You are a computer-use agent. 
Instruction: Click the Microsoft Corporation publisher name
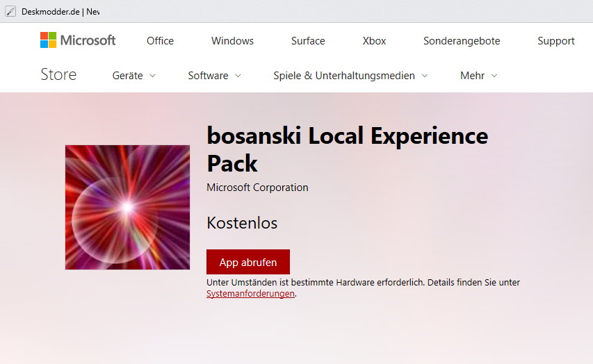257,188
